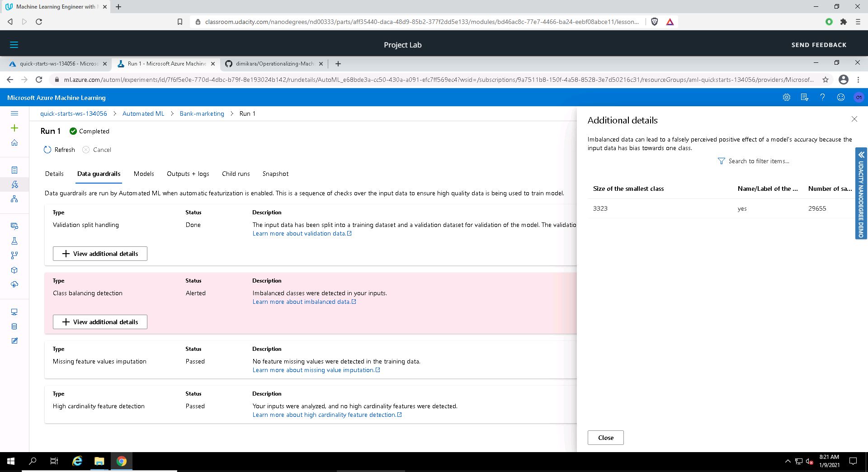The height and width of the screenshot is (472, 868).
Task: Click the smiley feedback icon
Action: [840, 98]
